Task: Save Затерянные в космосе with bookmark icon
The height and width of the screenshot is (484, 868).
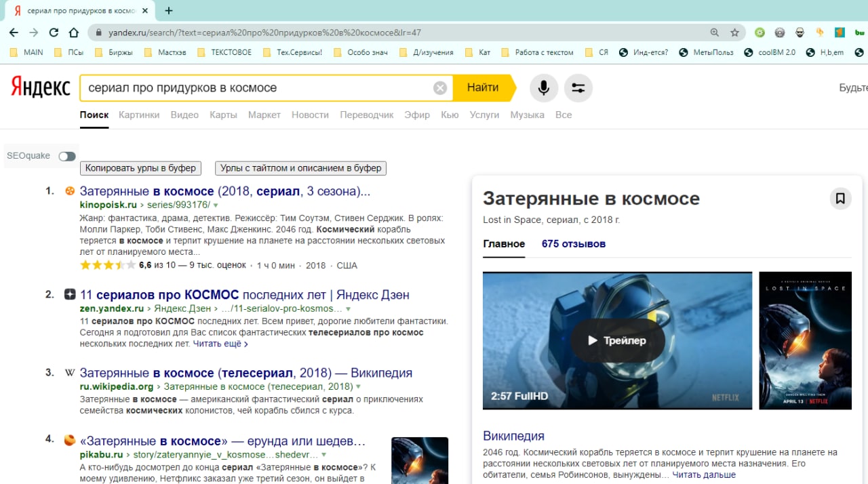Action: (840, 199)
